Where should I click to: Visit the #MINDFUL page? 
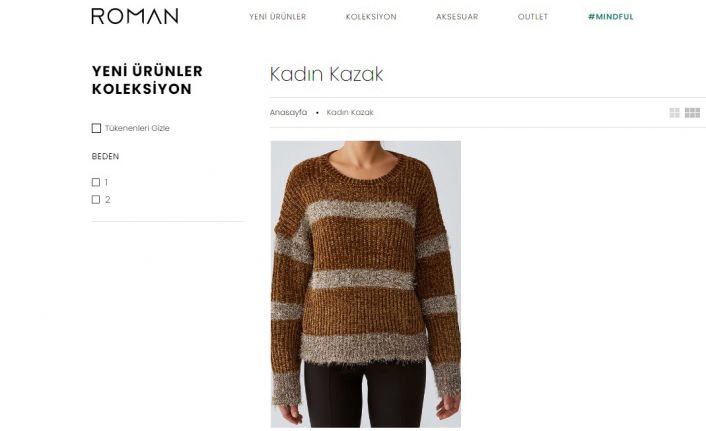(x=611, y=17)
